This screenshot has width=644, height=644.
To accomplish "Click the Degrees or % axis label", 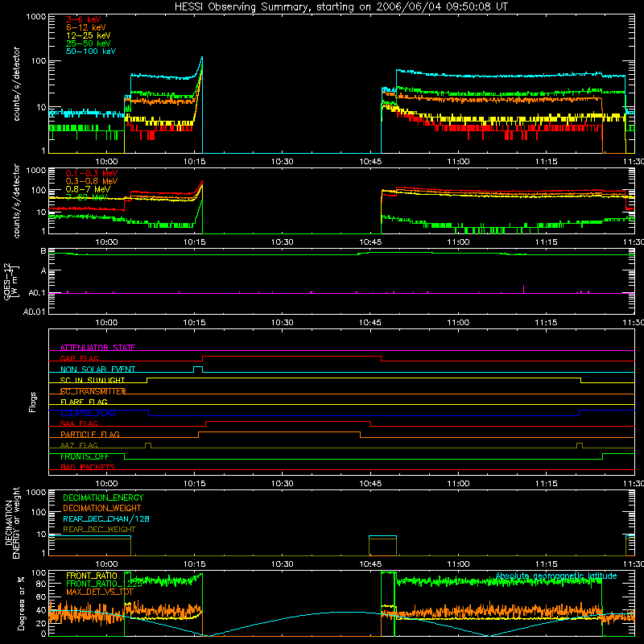I will [21, 603].
